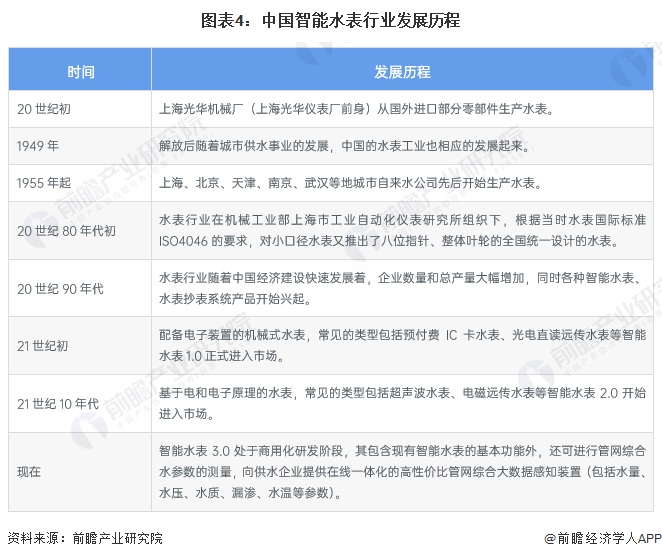Select the 时间 column header

(x=80, y=70)
